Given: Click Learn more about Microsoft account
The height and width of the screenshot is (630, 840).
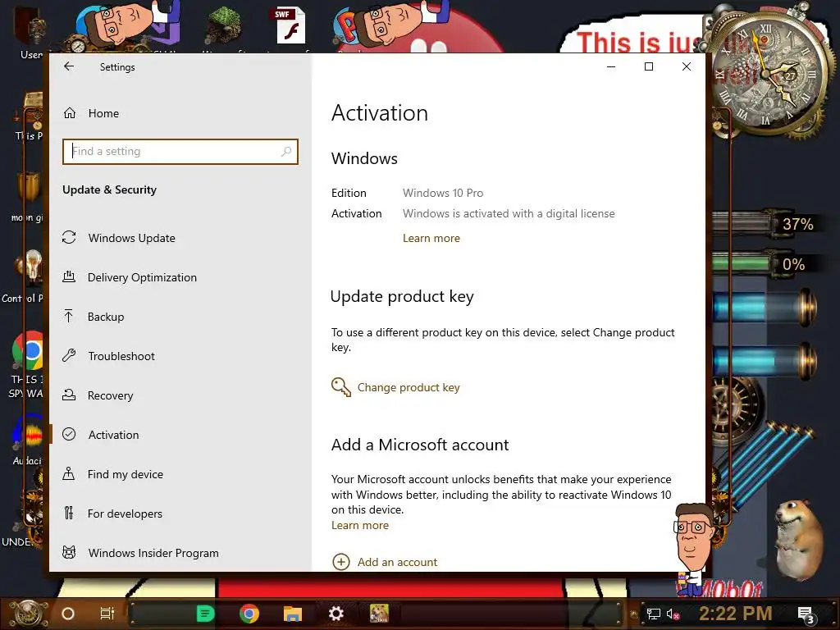Looking at the screenshot, I should click(360, 526).
